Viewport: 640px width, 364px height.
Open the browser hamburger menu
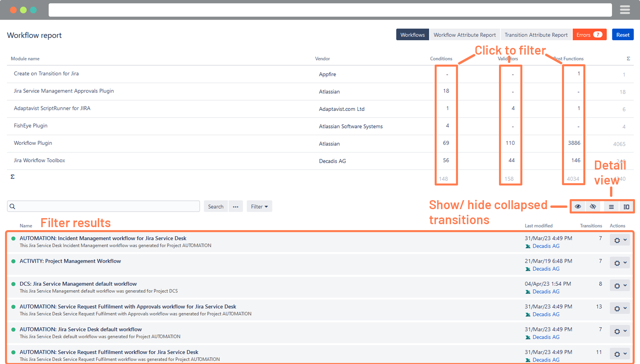[625, 10]
